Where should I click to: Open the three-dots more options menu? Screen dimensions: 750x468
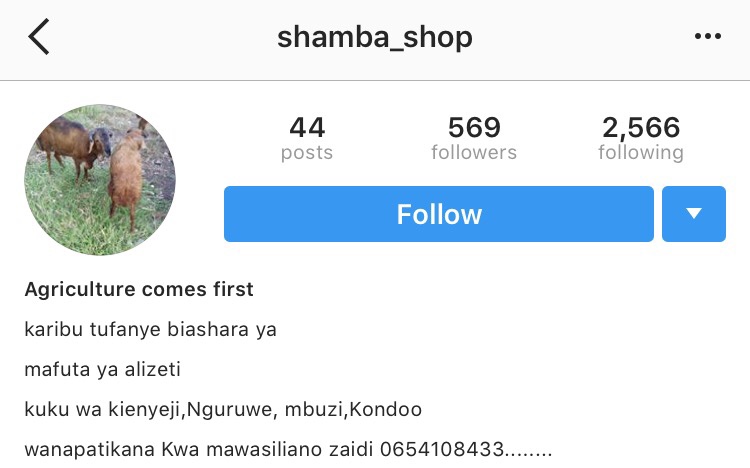pos(707,36)
